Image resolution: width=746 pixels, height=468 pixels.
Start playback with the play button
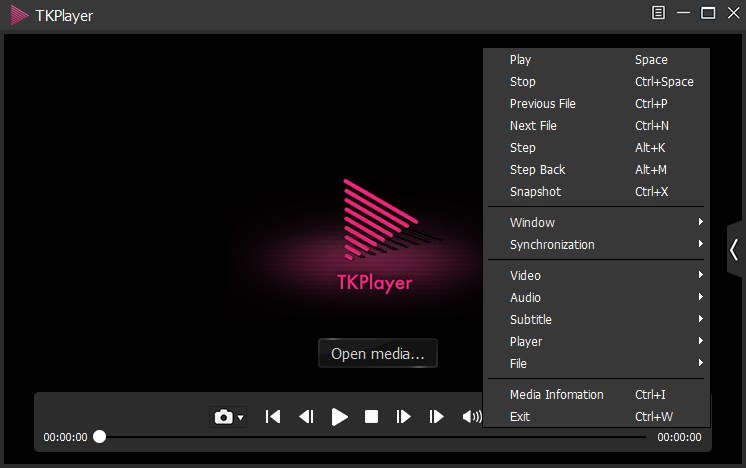[x=339, y=417]
